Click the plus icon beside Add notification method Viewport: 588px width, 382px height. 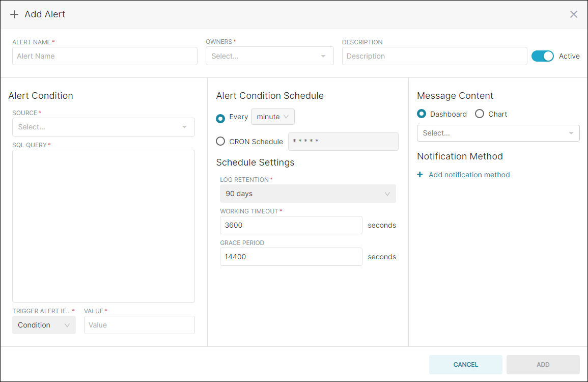(420, 175)
